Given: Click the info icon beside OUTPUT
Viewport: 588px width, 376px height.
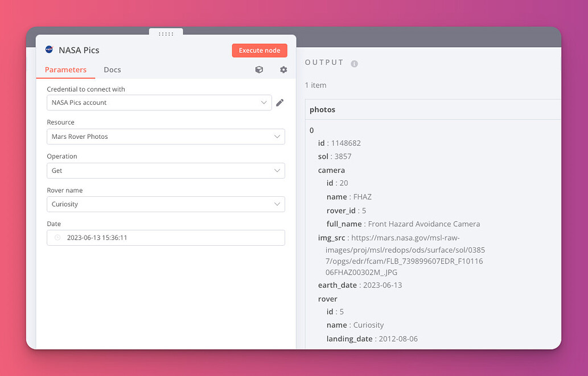Looking at the screenshot, I should (x=354, y=63).
